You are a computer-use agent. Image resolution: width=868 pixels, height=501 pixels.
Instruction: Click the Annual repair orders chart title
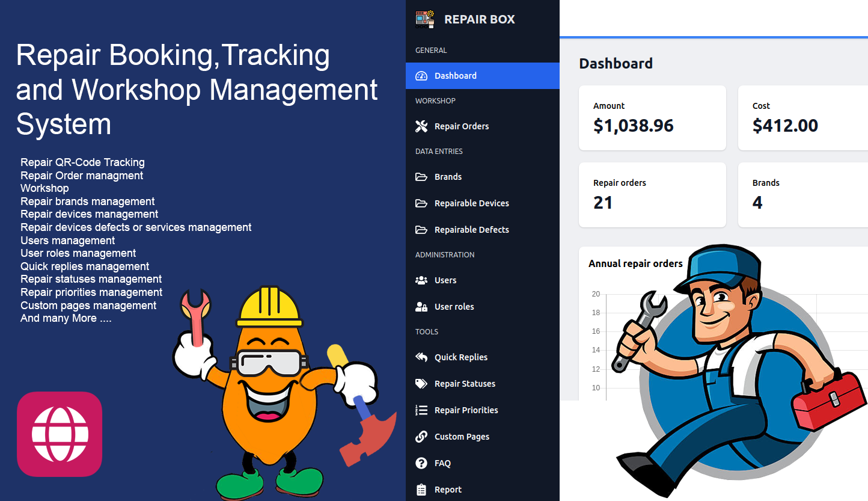[635, 263]
